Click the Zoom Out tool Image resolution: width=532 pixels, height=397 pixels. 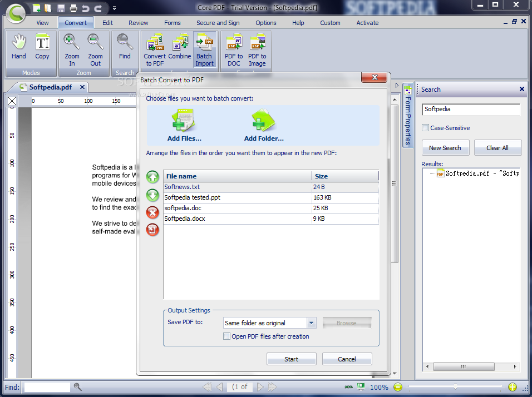click(x=95, y=50)
